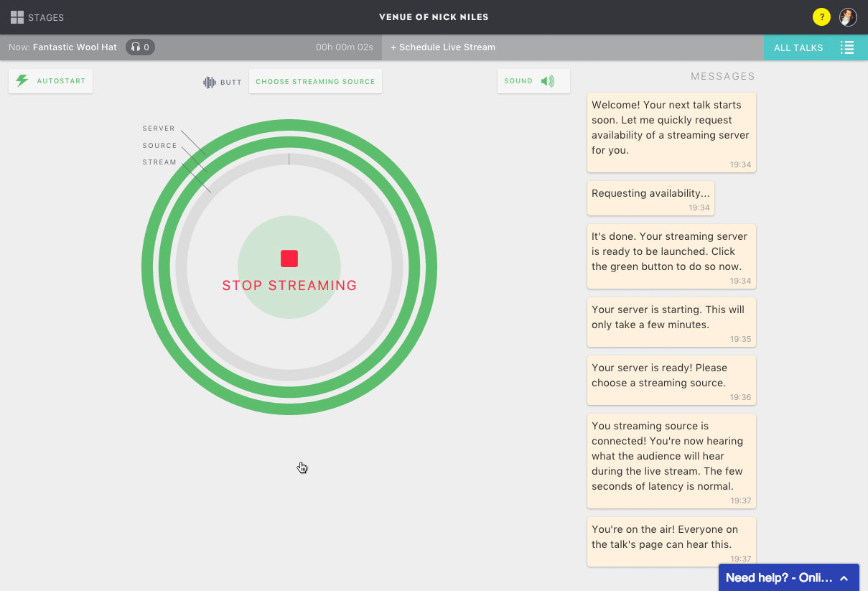Open Choose Streaming Source selector
Viewport: 868px width, 591px height.
click(315, 81)
